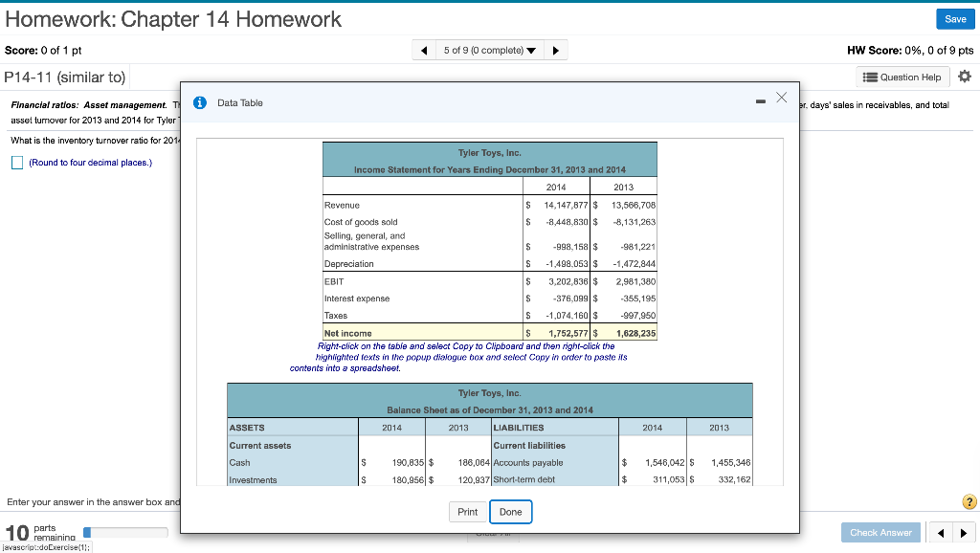980x553 pixels.
Task: Go to next question using top arrow
Action: [556, 50]
